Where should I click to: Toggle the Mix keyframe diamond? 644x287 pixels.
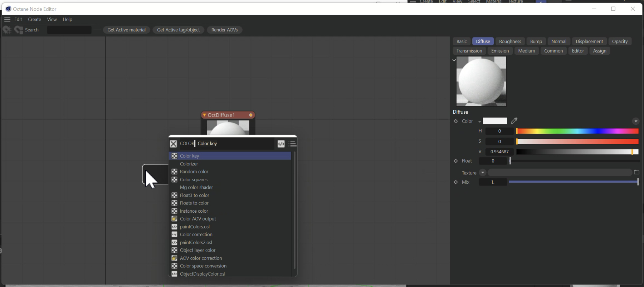(x=456, y=182)
